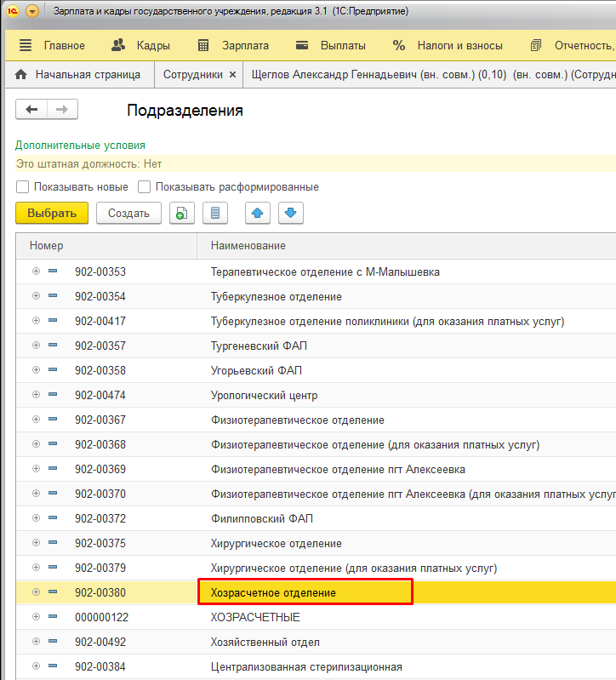This screenshot has height=680, width=616.
Task: Expand the 902-00474 Урологический центр row
Action: coord(36,395)
